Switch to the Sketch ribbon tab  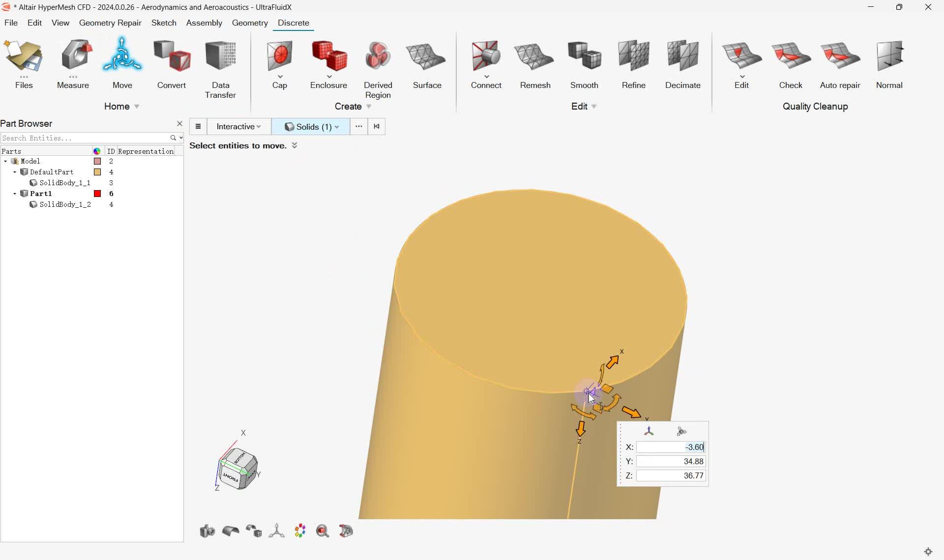click(164, 23)
